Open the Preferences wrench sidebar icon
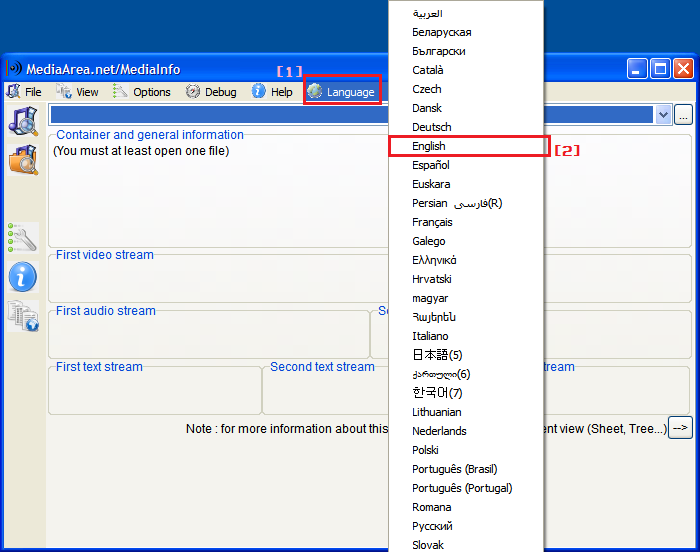Screen dimensions: 700x552 coord(23,238)
